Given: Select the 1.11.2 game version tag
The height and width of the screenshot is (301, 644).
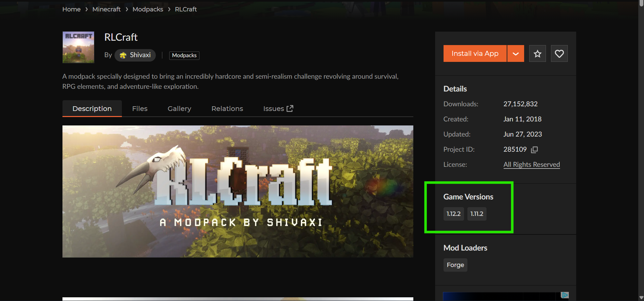Looking at the screenshot, I should point(477,214).
